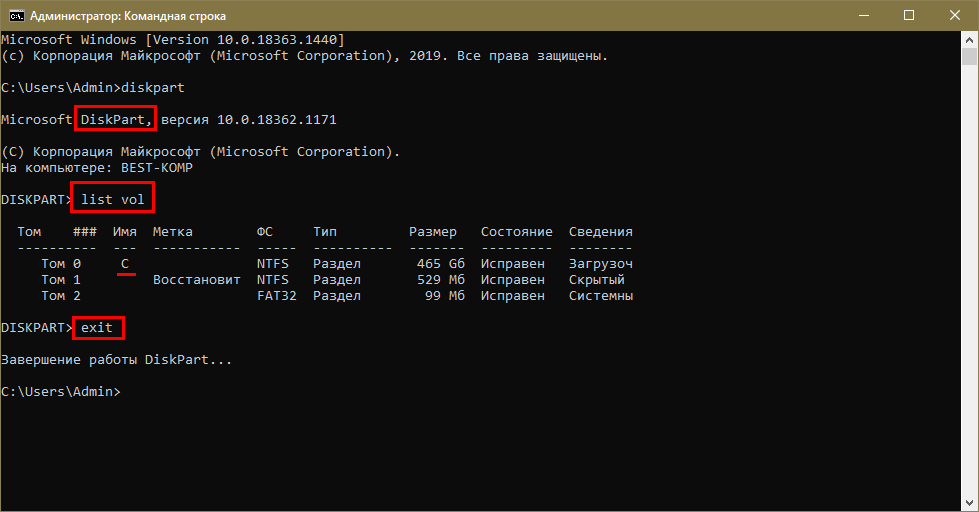
Task: Click the scrollbar up arrow
Action: point(970,40)
